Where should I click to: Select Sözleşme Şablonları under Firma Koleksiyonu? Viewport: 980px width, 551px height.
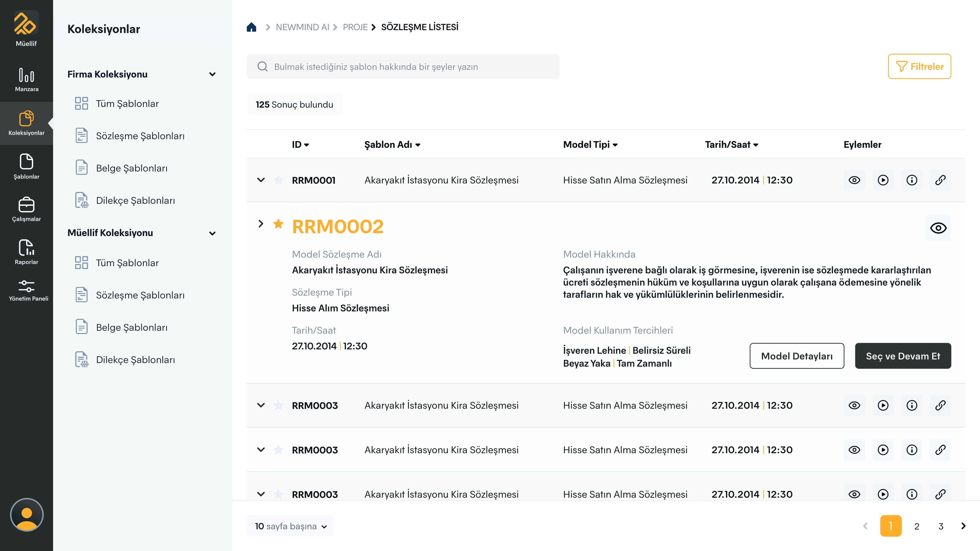(x=140, y=136)
